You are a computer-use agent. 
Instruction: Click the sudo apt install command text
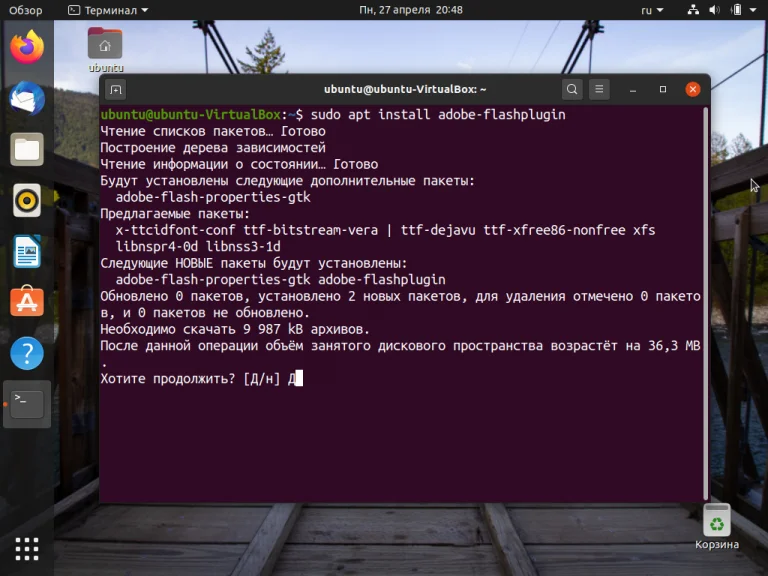[x=438, y=115]
